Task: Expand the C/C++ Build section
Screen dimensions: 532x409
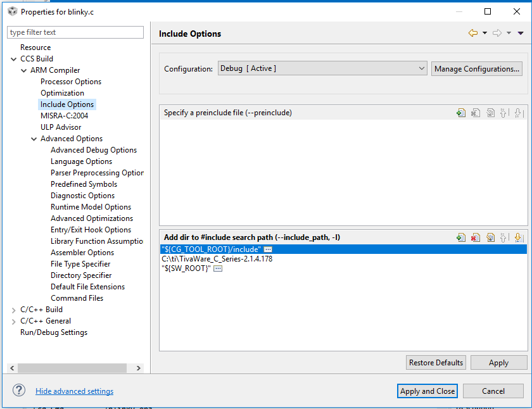Action: [12, 309]
